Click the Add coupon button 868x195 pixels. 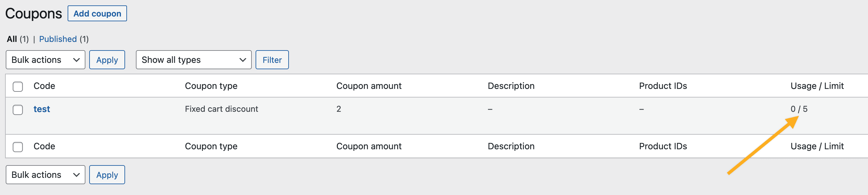(97, 13)
